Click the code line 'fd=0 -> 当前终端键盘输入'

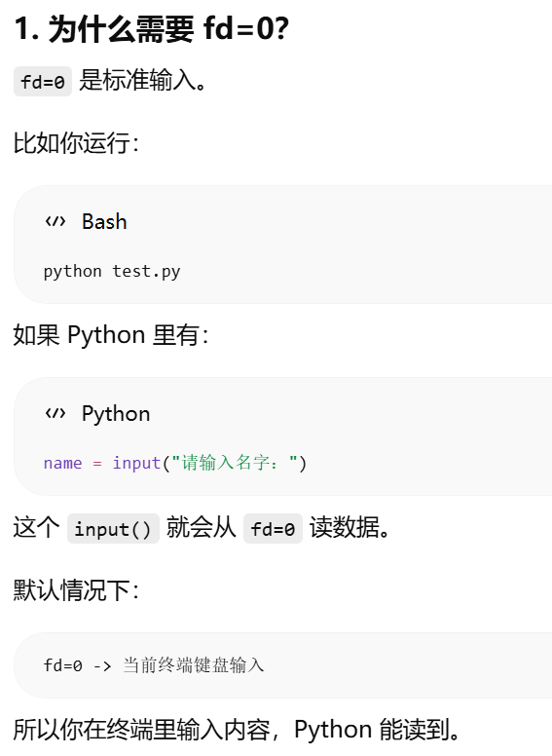pos(154,665)
